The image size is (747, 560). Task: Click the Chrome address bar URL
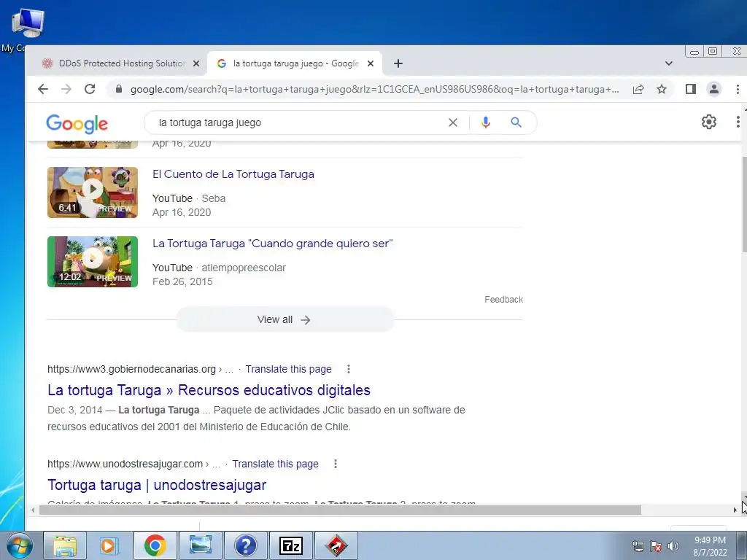[374, 89]
